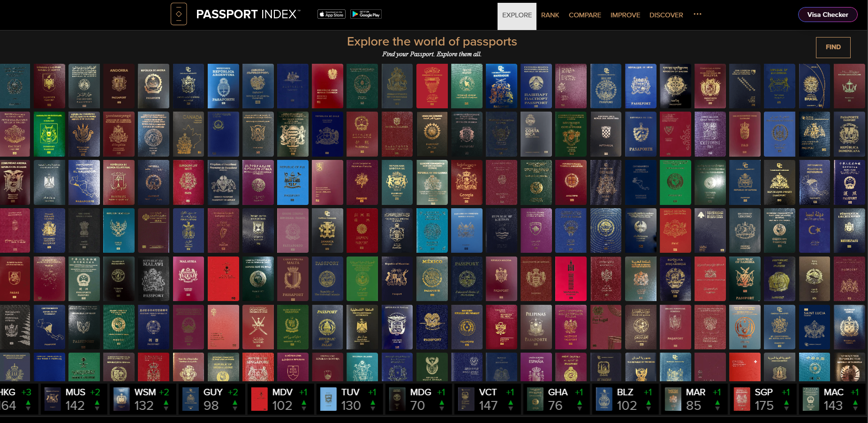Open the three-dot more menu
This screenshot has height=423, width=868.
click(697, 14)
